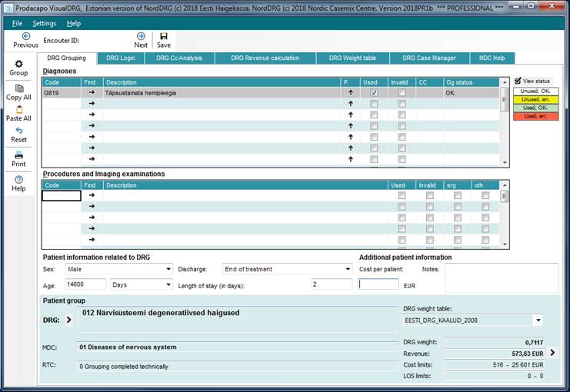This screenshot has height=392, width=570.
Task: Click the Paste All sidebar icon
Action: click(18, 110)
